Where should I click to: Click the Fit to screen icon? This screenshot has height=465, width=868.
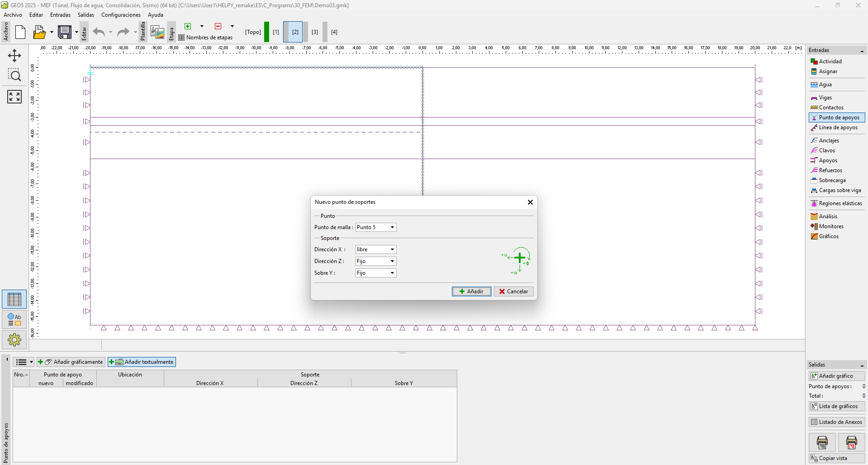pyautogui.click(x=14, y=96)
